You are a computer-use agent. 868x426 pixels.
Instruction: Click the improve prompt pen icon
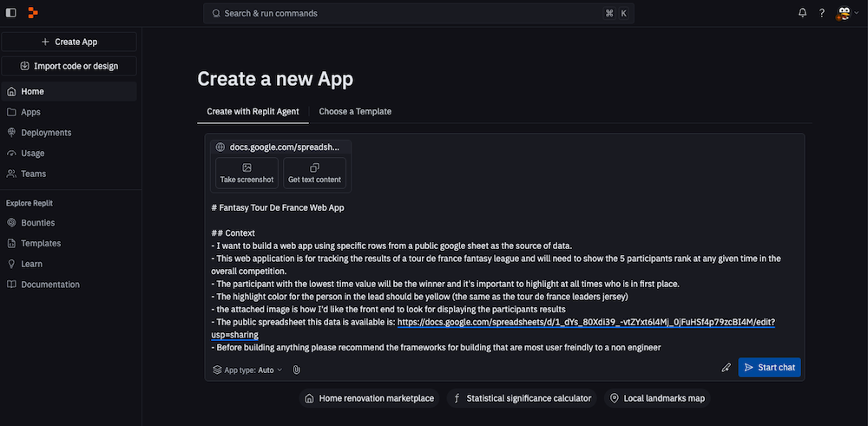[x=726, y=368]
